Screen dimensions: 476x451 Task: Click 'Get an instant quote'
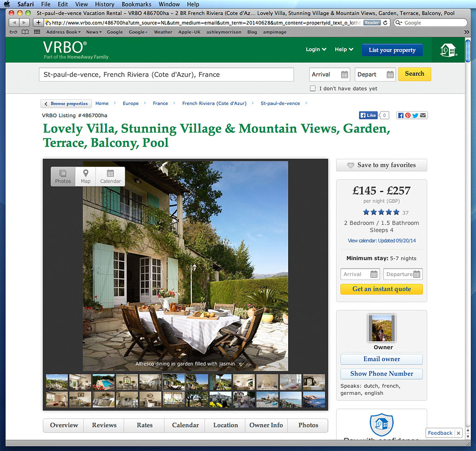coord(381,289)
